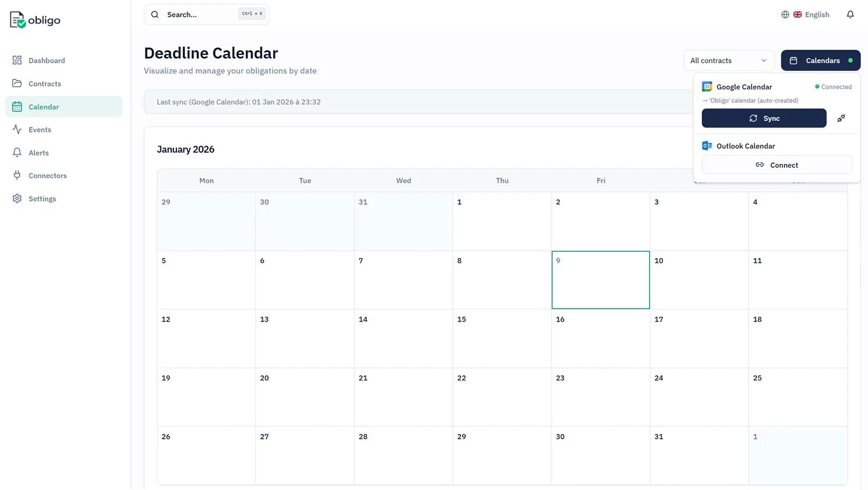
Task: Click the Dashboard grid icon
Action: coord(17,61)
